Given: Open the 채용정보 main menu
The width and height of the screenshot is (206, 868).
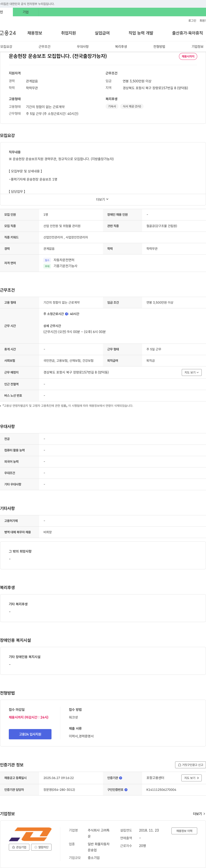Looking at the screenshot, I should click(x=35, y=33).
